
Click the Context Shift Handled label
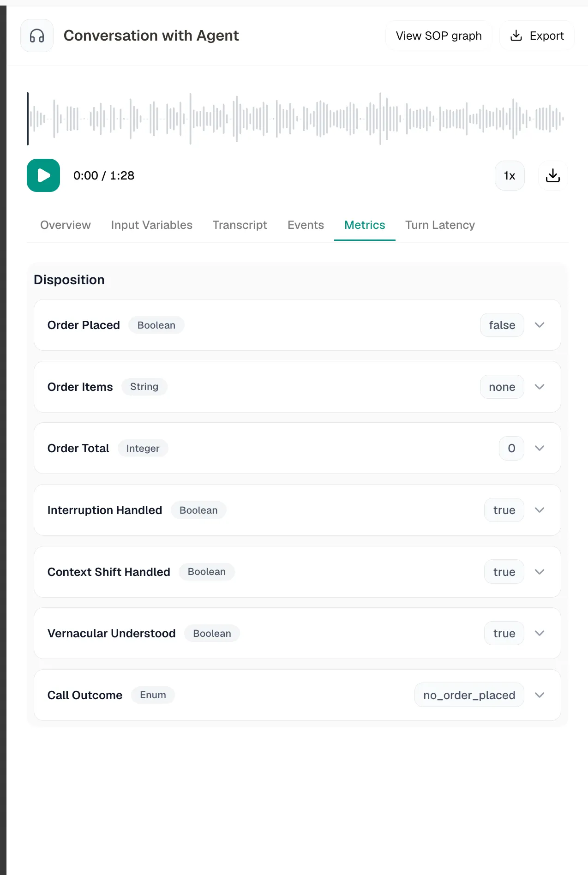[x=108, y=572]
